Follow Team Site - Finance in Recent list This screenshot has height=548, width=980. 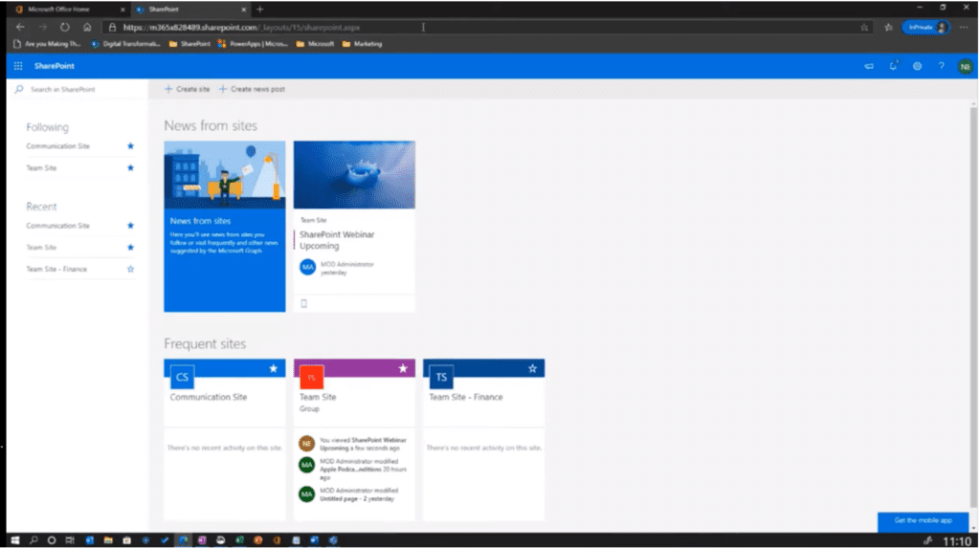click(130, 270)
